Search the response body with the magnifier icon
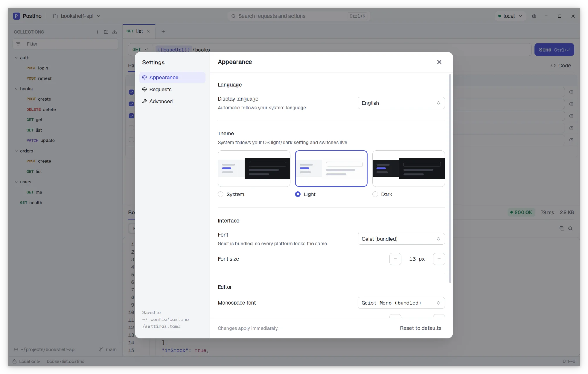Viewport: 588px width, 374px height. tap(571, 228)
